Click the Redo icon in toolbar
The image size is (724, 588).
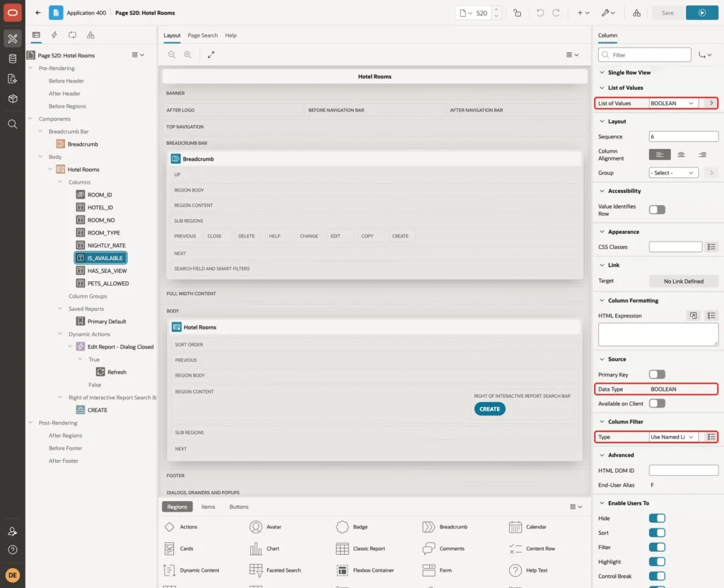tap(556, 13)
